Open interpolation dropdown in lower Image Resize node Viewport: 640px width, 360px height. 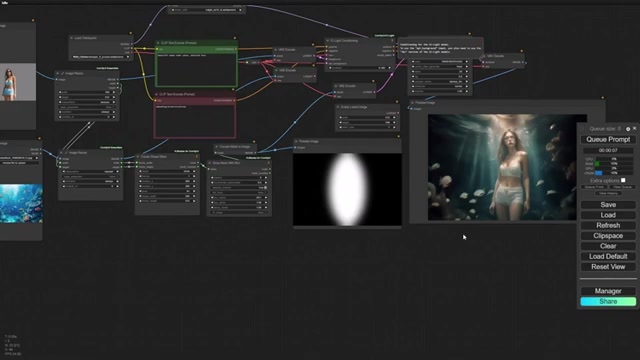click(91, 172)
